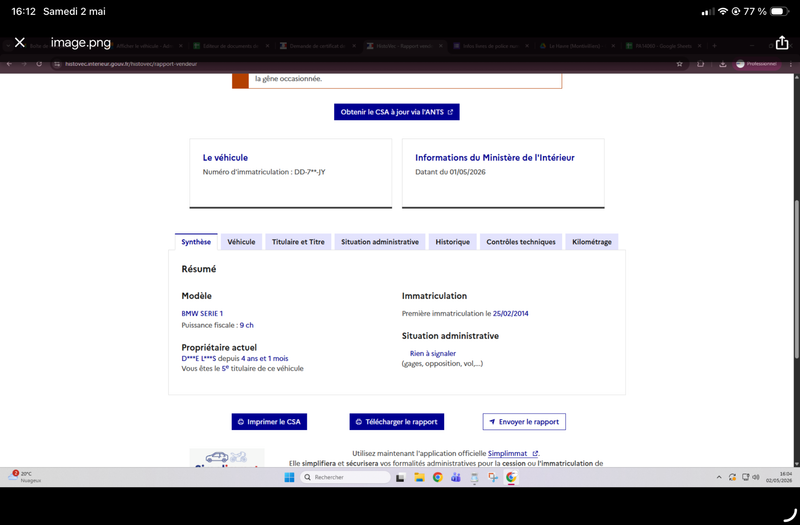Click the bookmark star in the address bar
800x525 pixels.
[679, 64]
